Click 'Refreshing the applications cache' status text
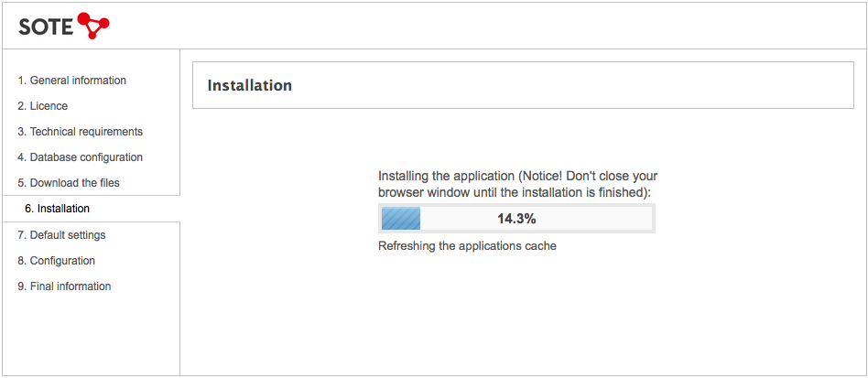 [x=467, y=245]
